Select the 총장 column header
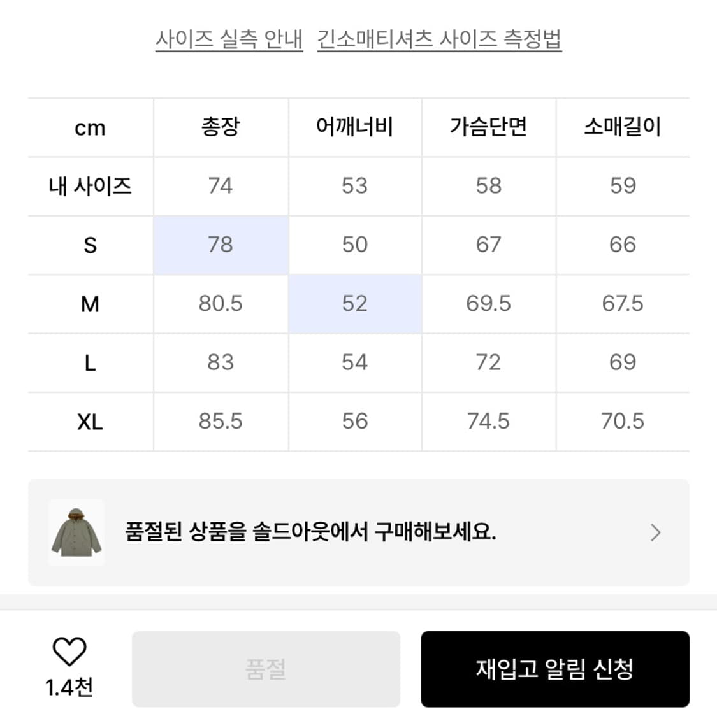 [x=221, y=127]
